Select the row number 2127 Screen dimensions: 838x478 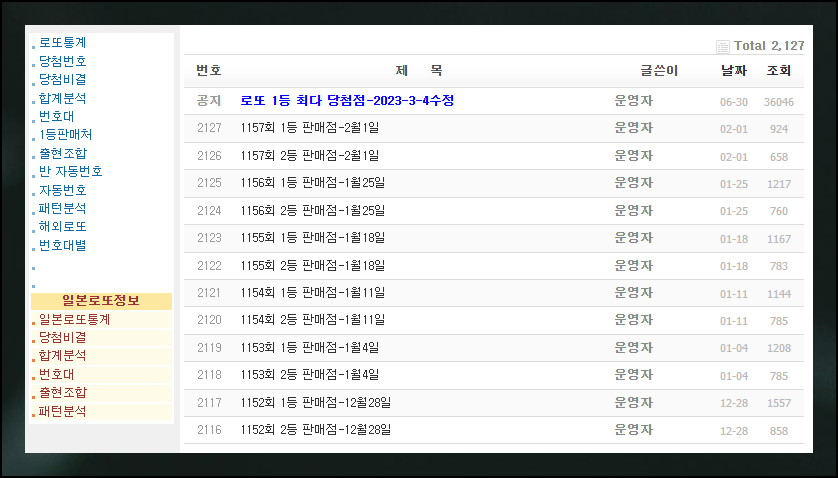209,128
